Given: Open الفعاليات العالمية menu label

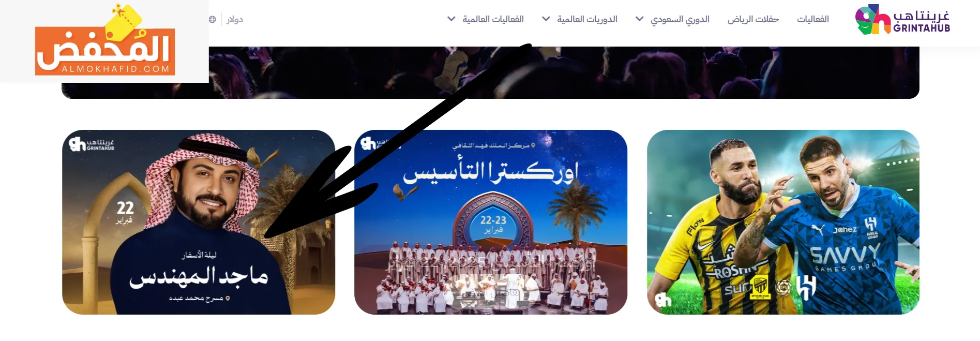Looking at the screenshot, I should (x=493, y=19).
